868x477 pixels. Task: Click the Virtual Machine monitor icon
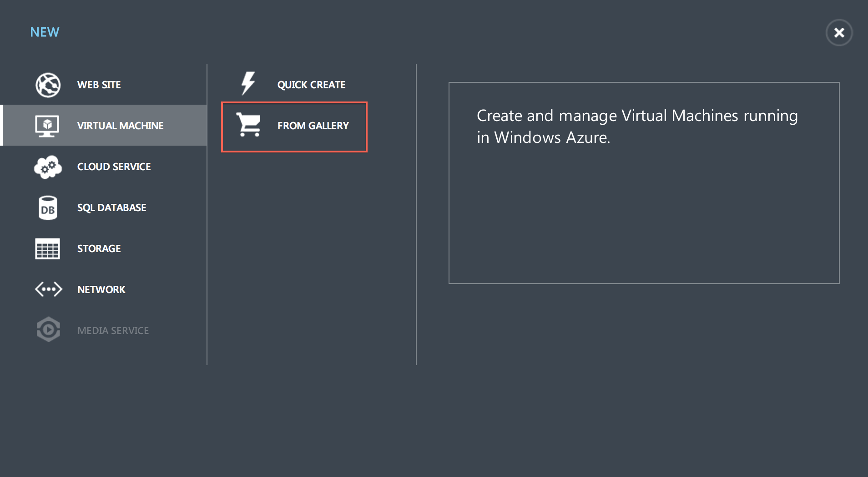coord(47,126)
